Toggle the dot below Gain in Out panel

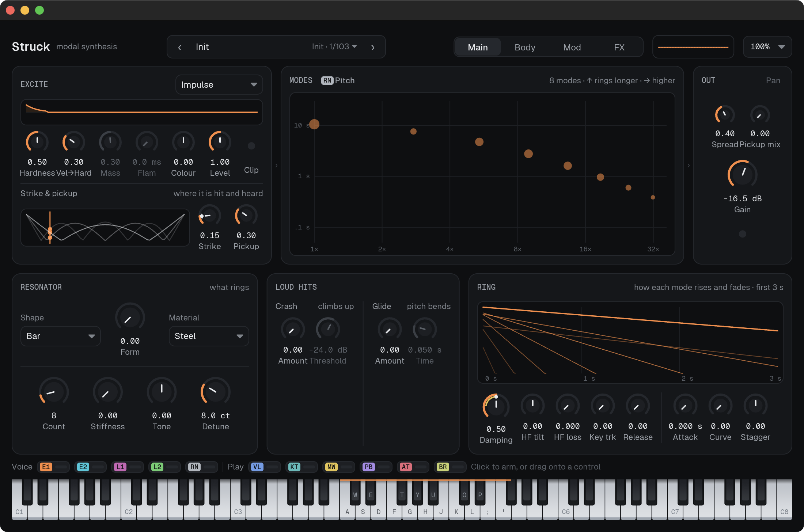(x=742, y=234)
